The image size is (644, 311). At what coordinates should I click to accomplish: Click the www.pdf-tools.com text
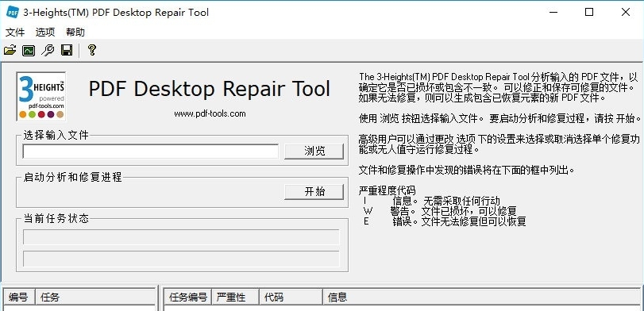point(210,113)
